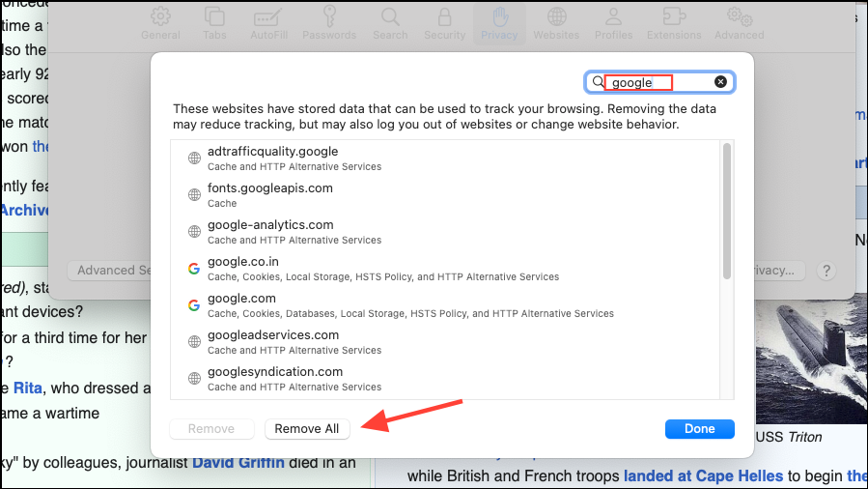The image size is (868, 489).
Task: Click the globe icon beside googleadservices.com
Action: click(x=194, y=342)
